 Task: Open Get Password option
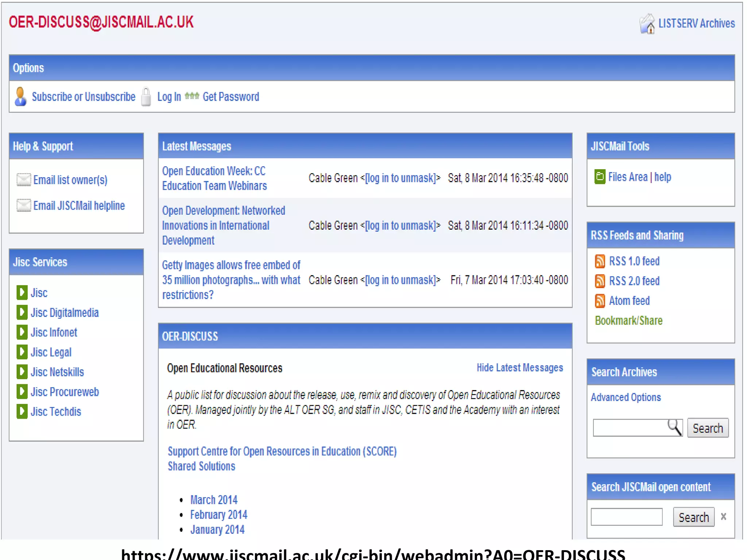tap(231, 97)
